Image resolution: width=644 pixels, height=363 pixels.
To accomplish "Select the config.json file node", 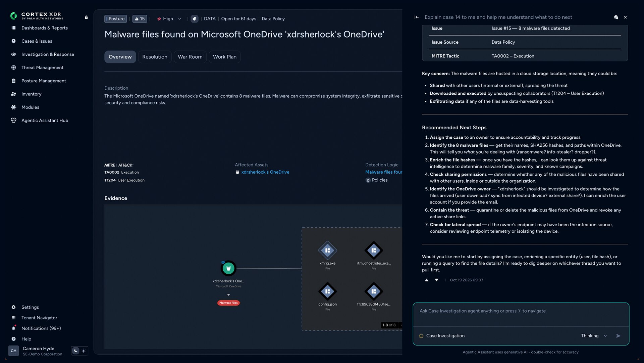I will coord(327,291).
